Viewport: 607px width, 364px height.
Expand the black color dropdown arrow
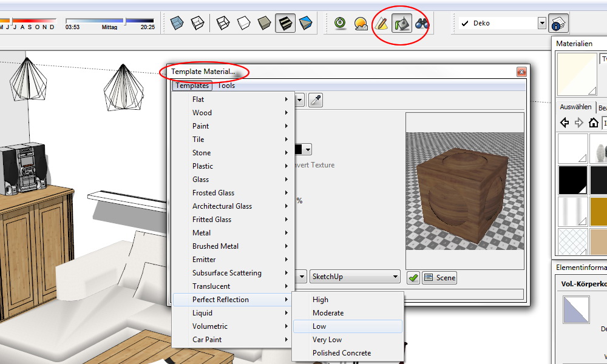pos(308,149)
